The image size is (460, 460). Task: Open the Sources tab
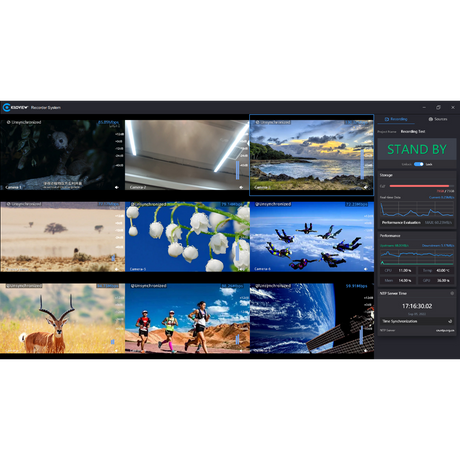coord(438,119)
